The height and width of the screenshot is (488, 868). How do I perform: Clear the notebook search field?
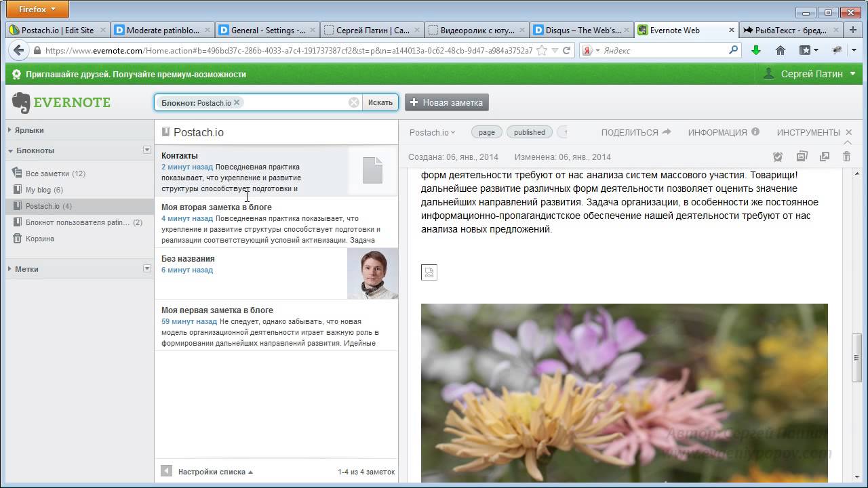click(354, 102)
